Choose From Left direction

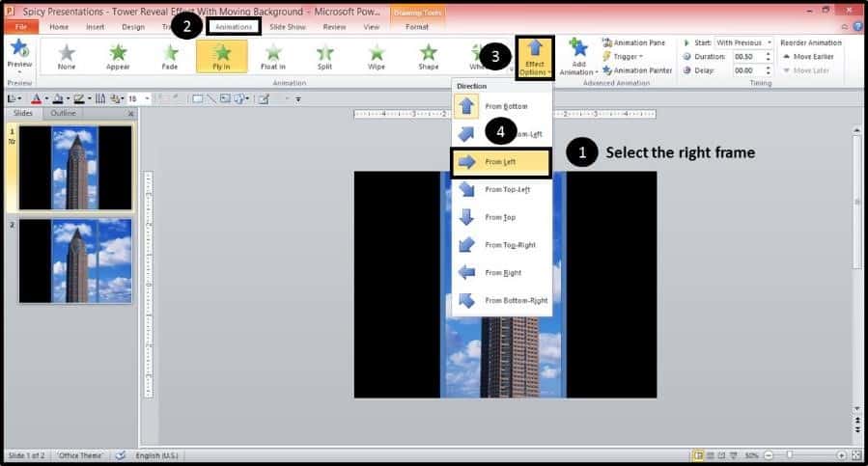click(x=501, y=162)
